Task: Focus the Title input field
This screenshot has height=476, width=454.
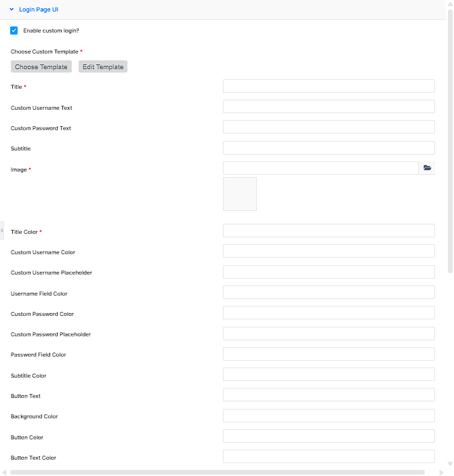Action: [329, 86]
